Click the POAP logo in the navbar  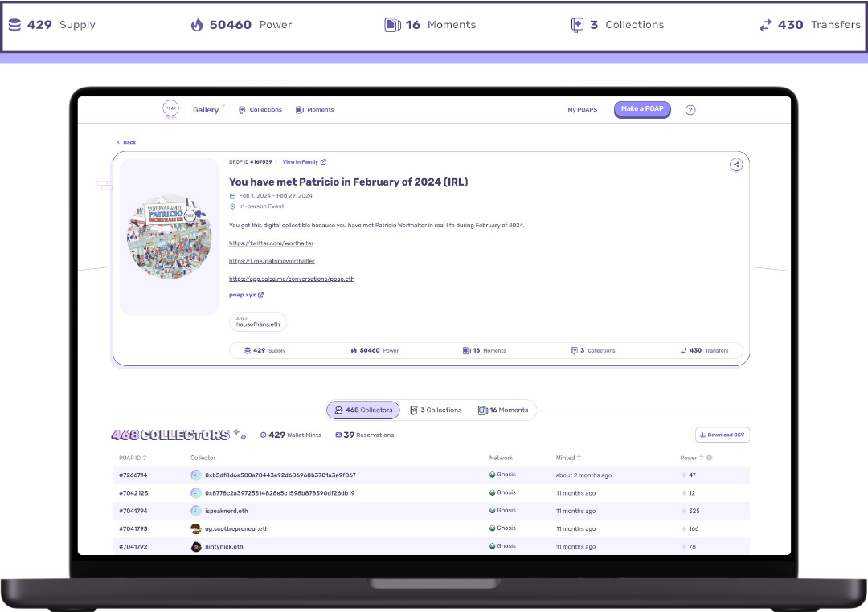pyautogui.click(x=170, y=109)
